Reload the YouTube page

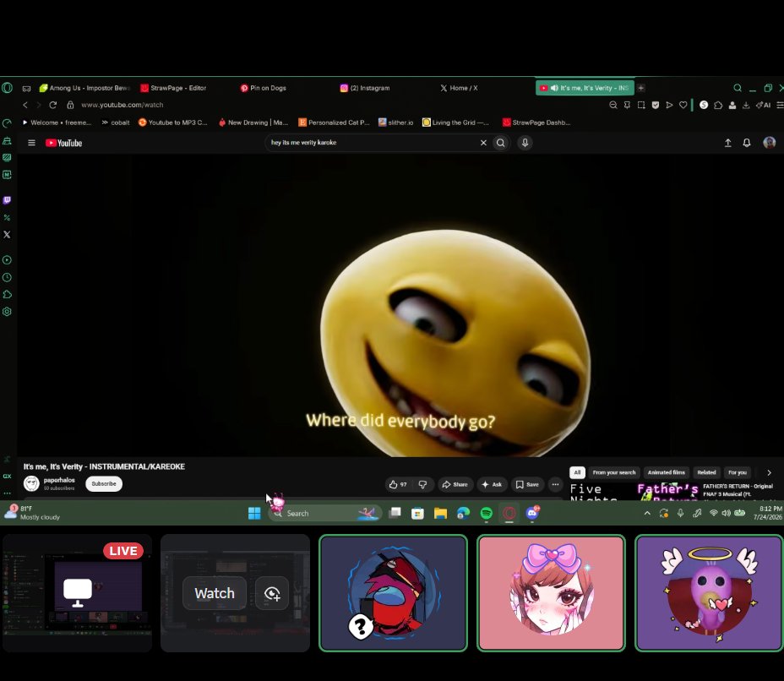[53, 105]
